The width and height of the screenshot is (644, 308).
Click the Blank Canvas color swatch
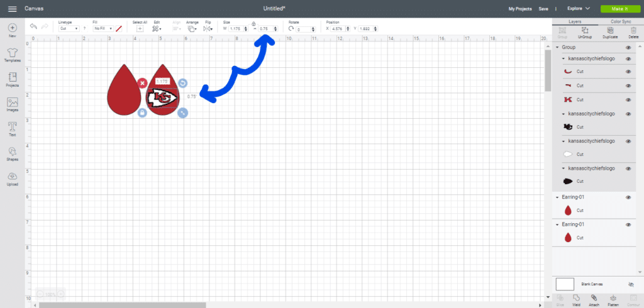coord(565,284)
